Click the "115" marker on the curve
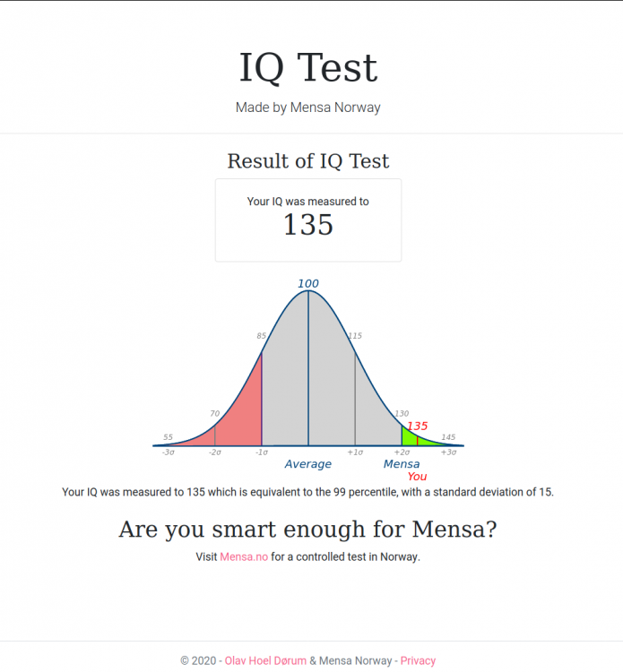Image resolution: width=623 pixels, height=672 pixels. click(355, 336)
